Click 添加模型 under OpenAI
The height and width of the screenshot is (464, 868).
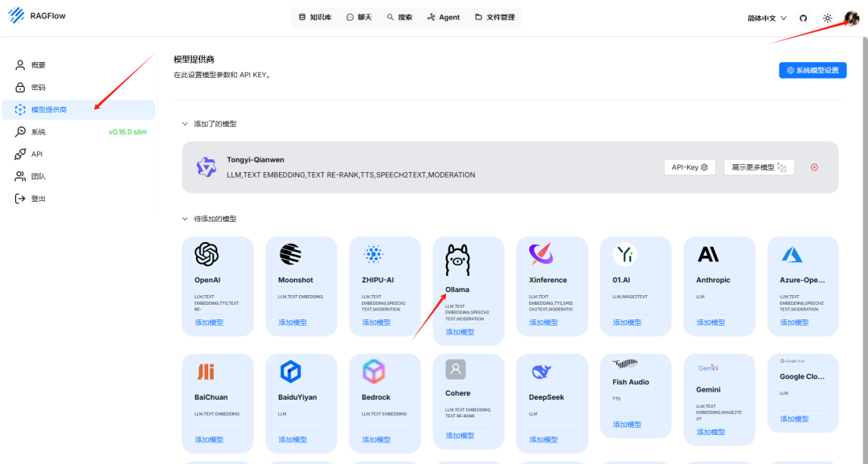(x=209, y=322)
